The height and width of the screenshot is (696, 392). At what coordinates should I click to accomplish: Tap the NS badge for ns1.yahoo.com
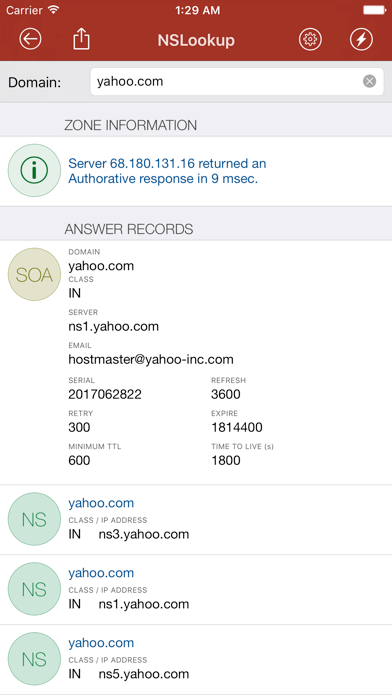(34, 589)
